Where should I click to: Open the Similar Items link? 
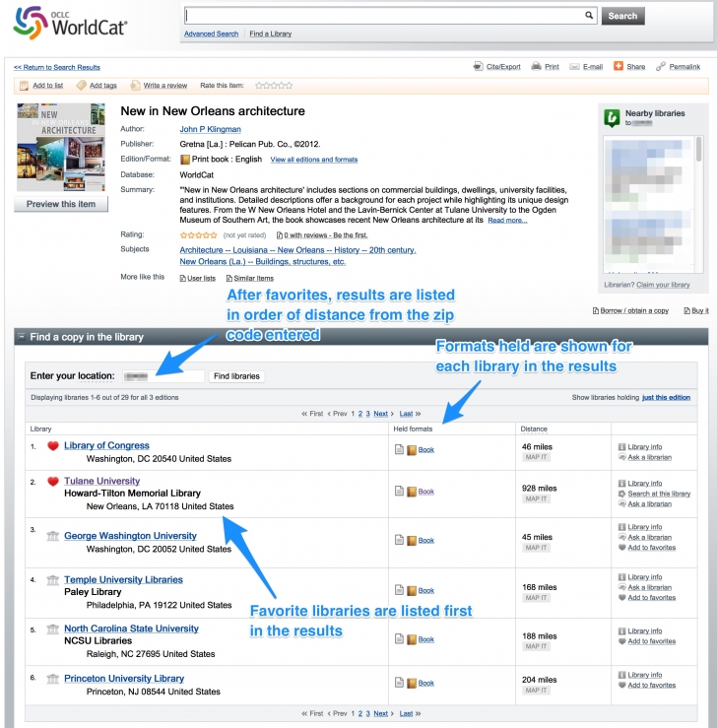click(254, 278)
